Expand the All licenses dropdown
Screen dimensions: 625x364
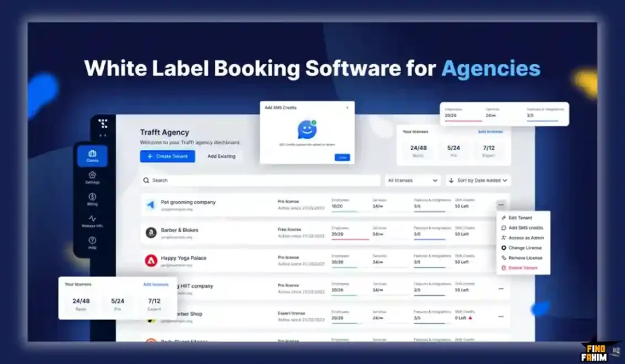pos(413,180)
